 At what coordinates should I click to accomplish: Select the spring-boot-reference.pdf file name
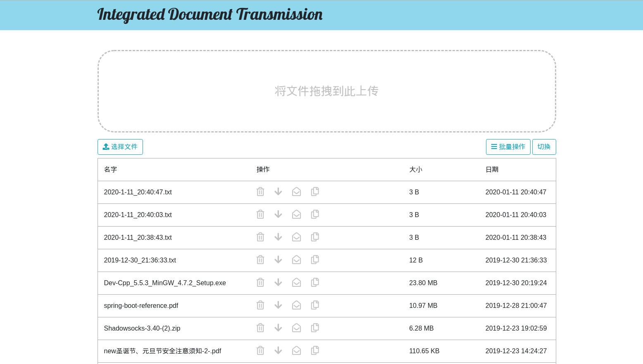(x=141, y=305)
